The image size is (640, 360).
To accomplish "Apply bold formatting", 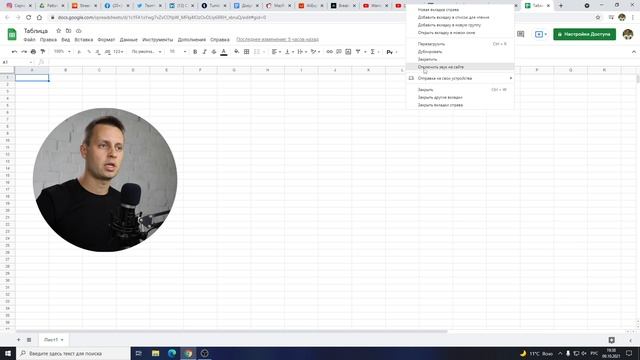I will click(x=195, y=52).
